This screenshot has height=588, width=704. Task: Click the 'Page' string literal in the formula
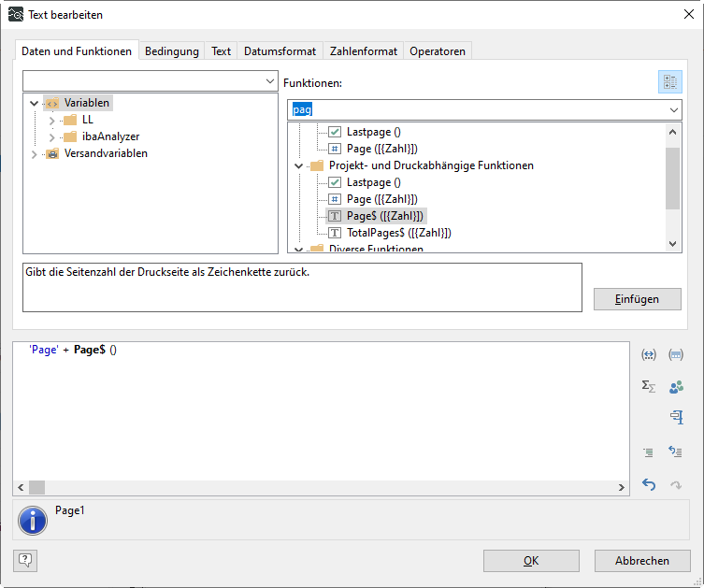[x=44, y=350]
